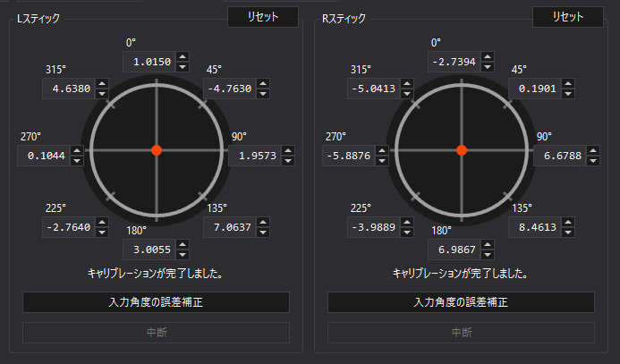Click the L stick orange center position dot
620x364 pixels.
(157, 150)
